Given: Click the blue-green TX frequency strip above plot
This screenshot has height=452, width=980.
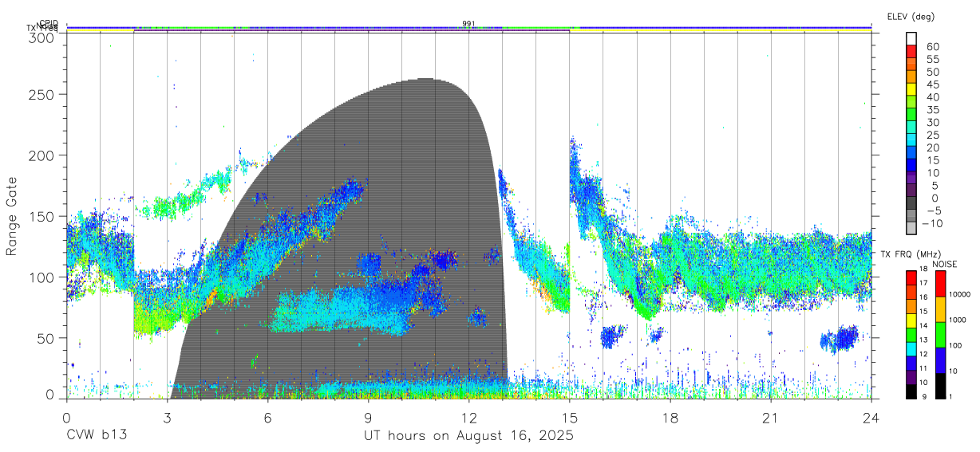Looking at the screenshot, I should [x=469, y=29].
